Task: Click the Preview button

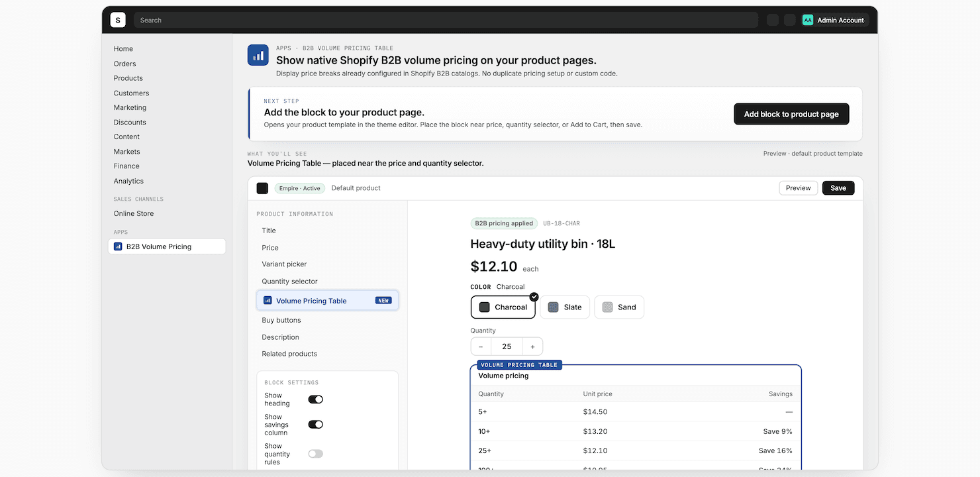Action: (x=798, y=188)
